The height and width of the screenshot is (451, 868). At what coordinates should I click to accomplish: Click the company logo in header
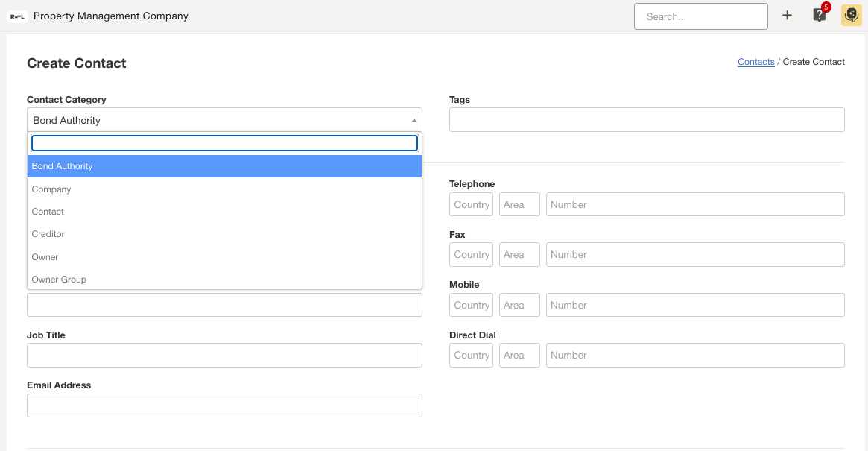coord(17,16)
